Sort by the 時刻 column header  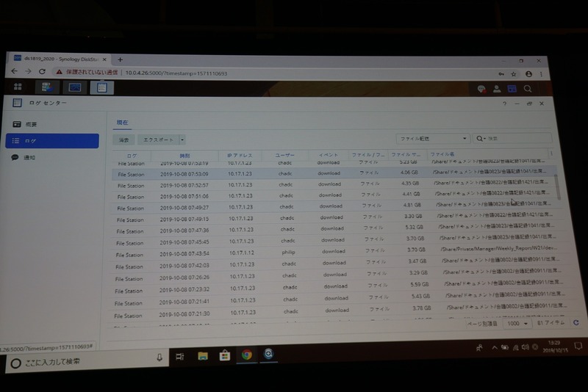(184, 156)
